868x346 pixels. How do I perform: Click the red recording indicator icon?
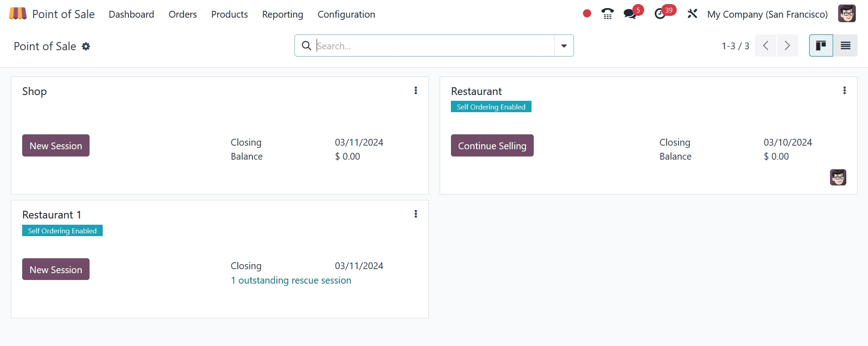tap(587, 14)
